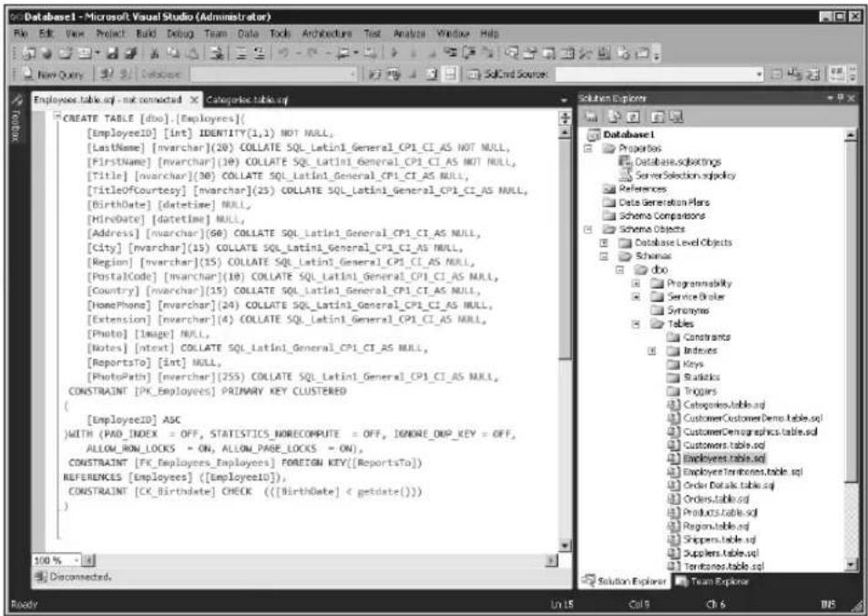Open the 100 % zoom dropdown
Image resolution: width=868 pixels, height=616 pixels.
(x=76, y=560)
